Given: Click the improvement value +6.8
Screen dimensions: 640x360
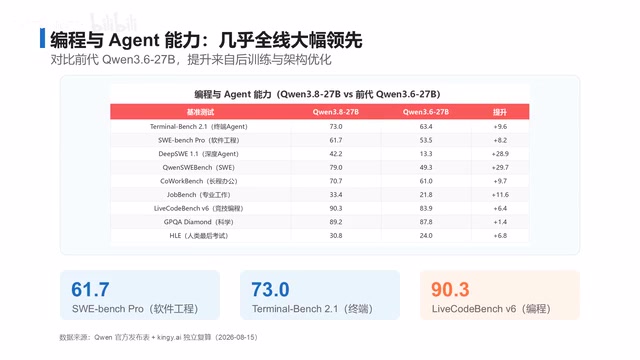Looking at the screenshot, I should point(500,236).
